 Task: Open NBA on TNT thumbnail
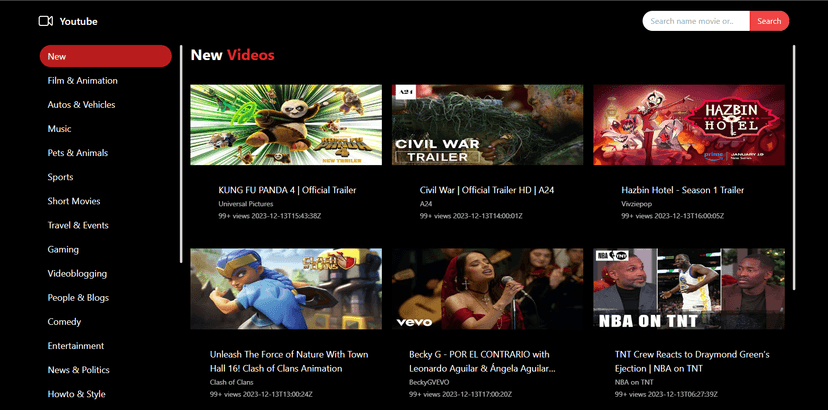coord(689,289)
